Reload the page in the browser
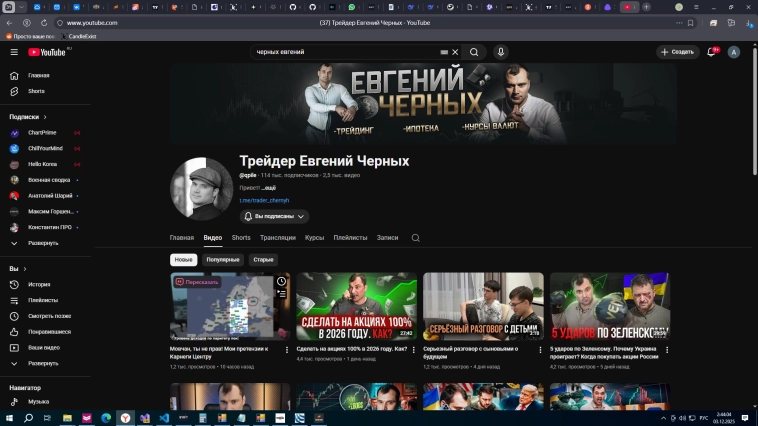The height and width of the screenshot is (426, 758). [x=44, y=23]
